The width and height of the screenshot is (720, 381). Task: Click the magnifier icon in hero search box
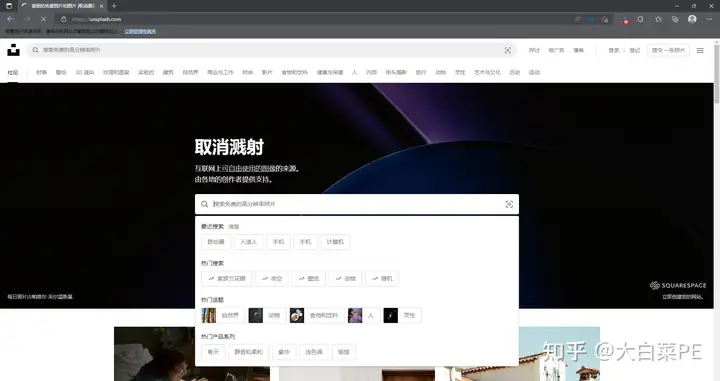204,204
